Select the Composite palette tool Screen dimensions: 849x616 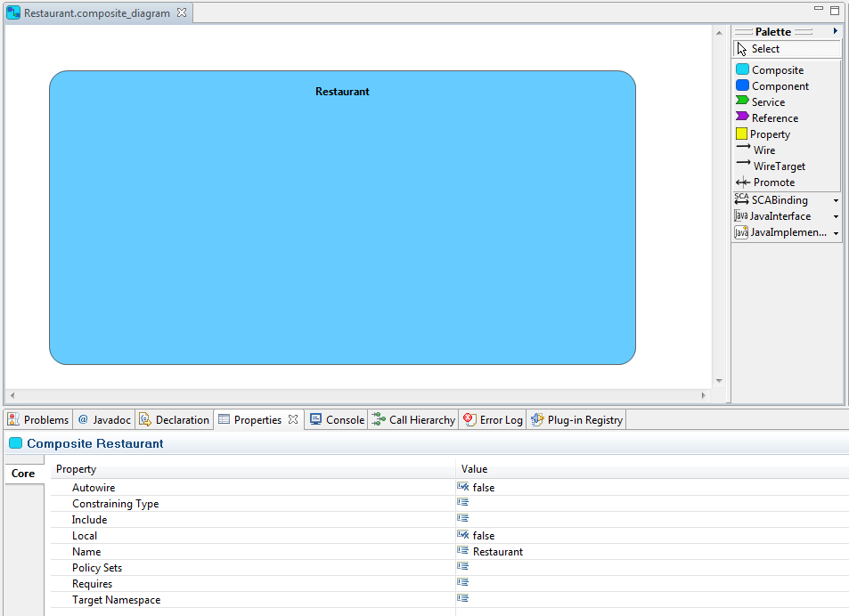[770, 69]
